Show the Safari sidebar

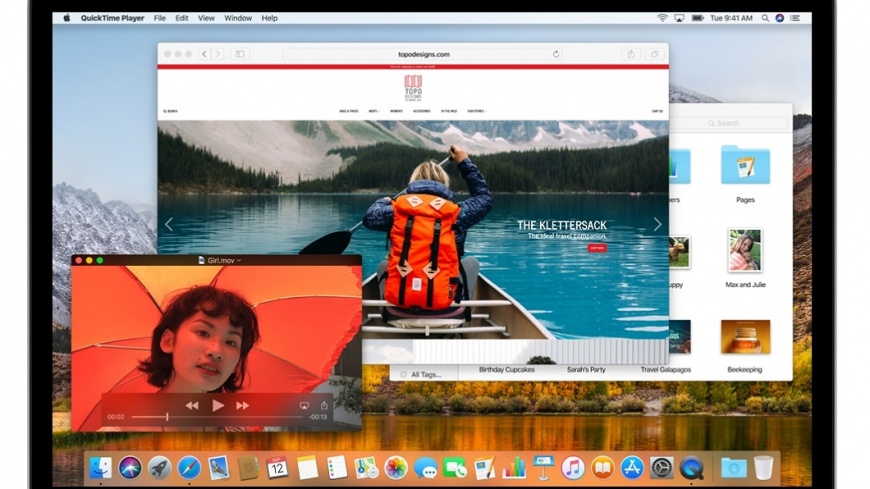coord(240,54)
